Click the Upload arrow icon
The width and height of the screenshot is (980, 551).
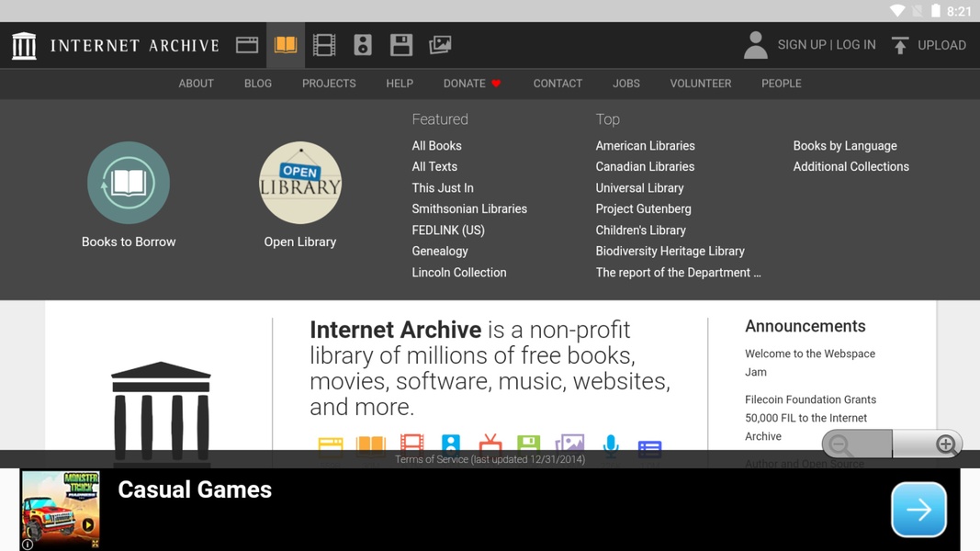coord(900,45)
